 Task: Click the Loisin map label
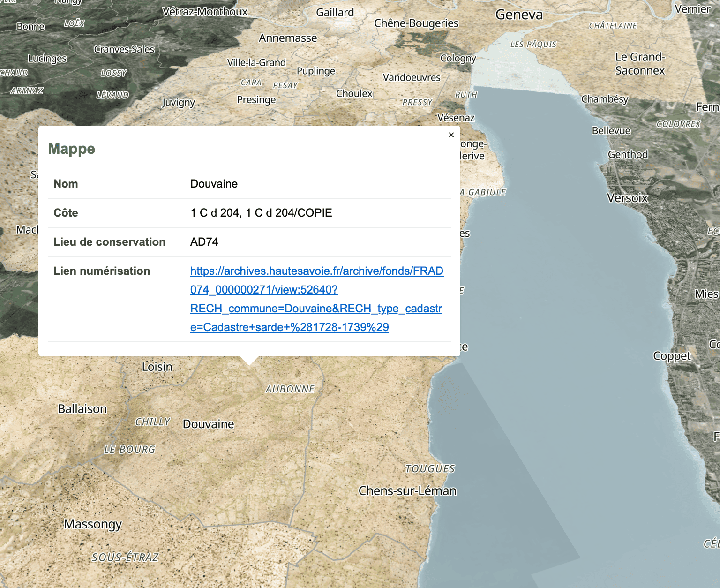click(x=157, y=367)
